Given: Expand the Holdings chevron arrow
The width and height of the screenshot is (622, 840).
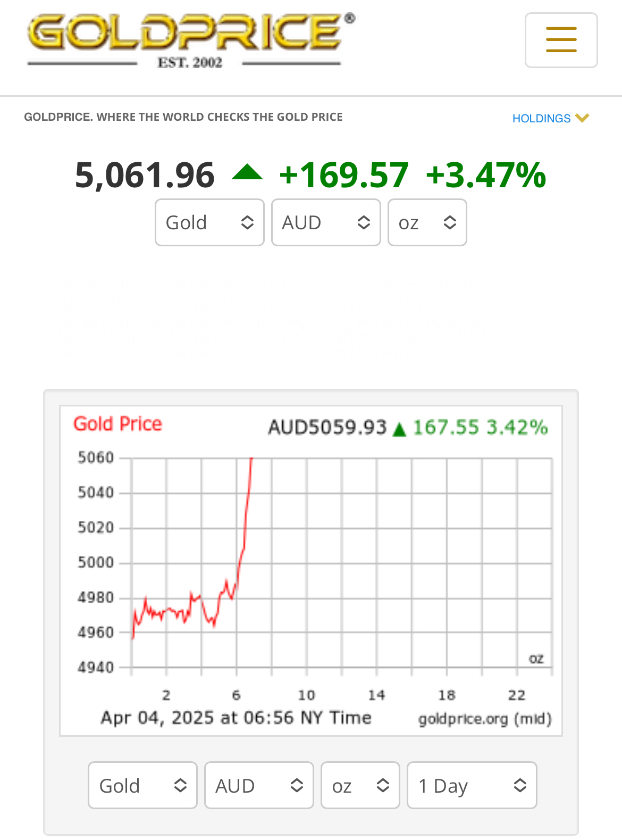Looking at the screenshot, I should 582,118.
